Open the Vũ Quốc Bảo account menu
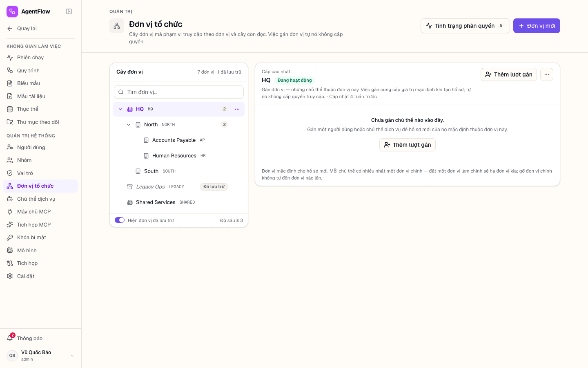 [x=40, y=356]
